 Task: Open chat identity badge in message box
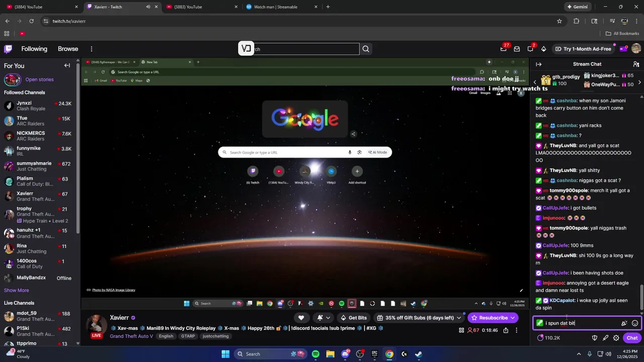coord(539,323)
